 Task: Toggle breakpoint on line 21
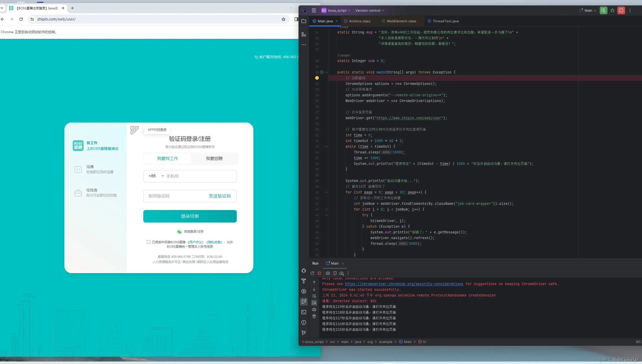click(317, 78)
